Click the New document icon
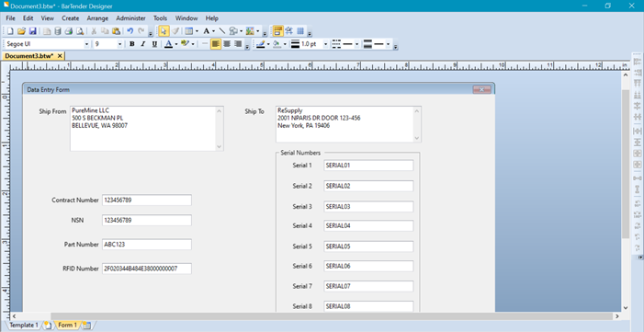This screenshot has width=644, height=332. pos(10,31)
